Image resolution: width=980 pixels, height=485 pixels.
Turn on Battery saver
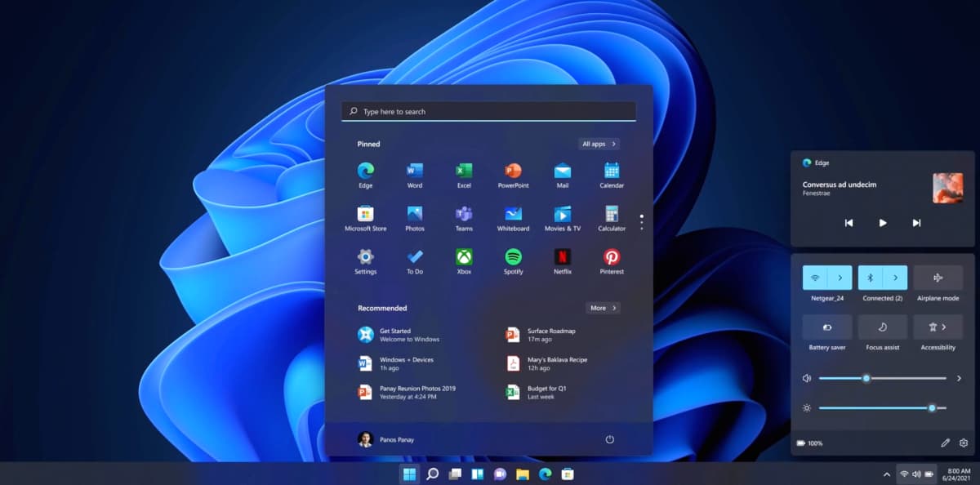827,327
